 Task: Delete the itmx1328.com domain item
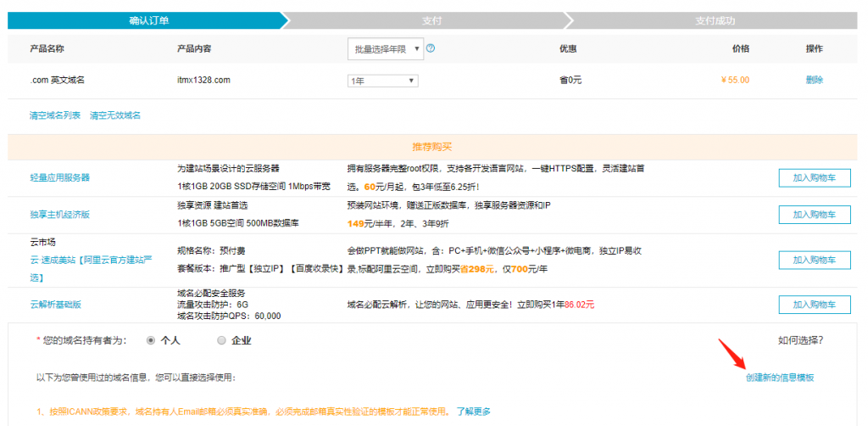click(x=814, y=80)
